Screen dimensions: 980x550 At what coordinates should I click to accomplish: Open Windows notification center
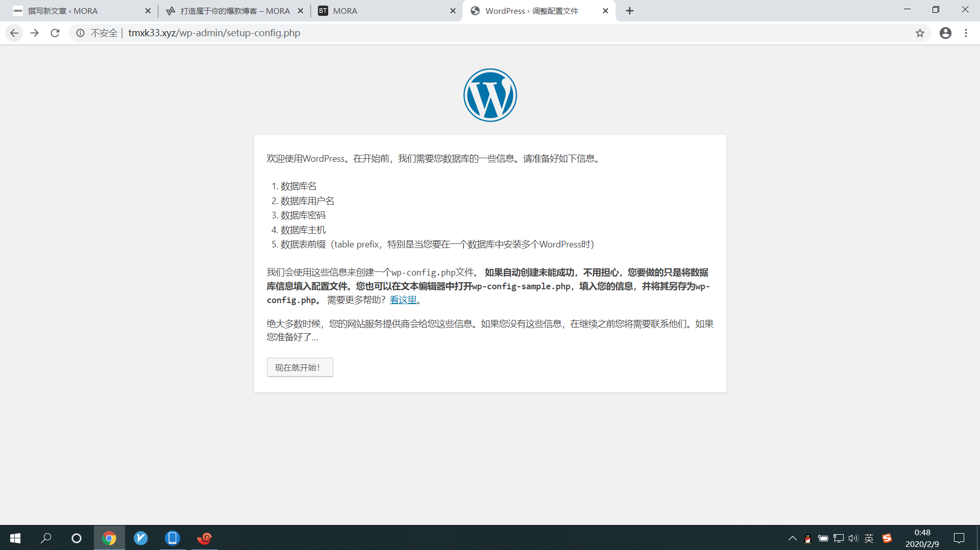pos(959,538)
